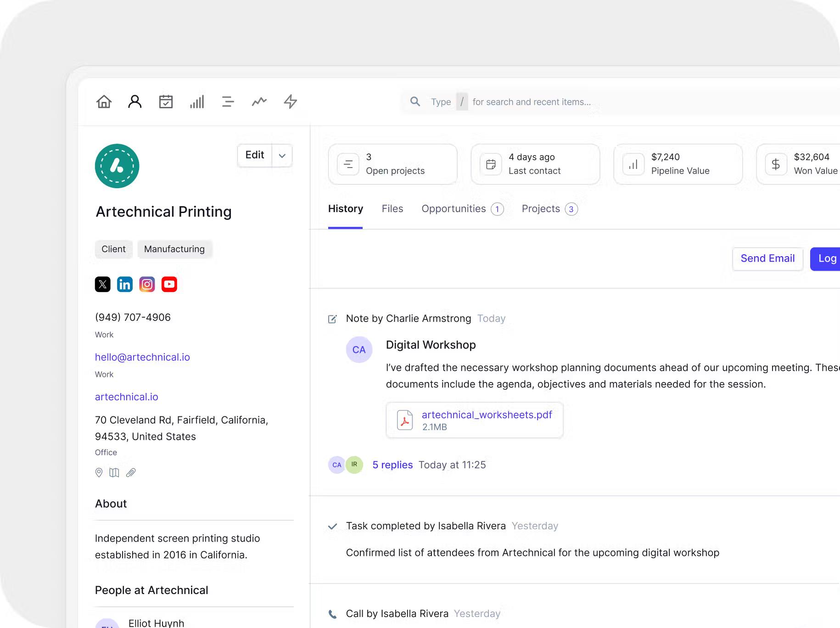840x628 pixels.
Task: Click the small IR avatar near replies
Action: pos(354,465)
